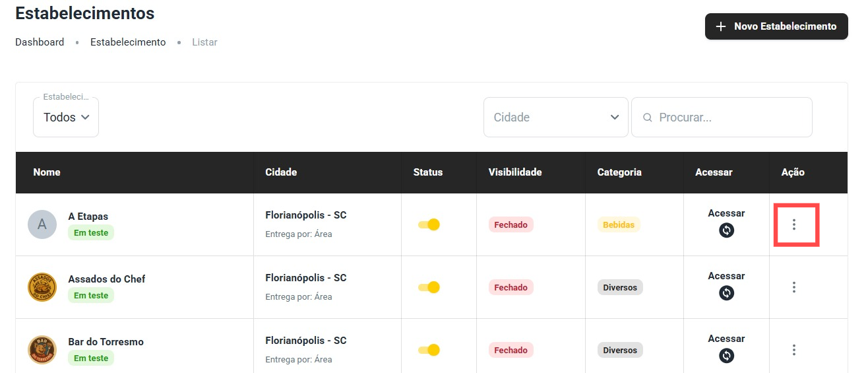Click the Novo Estabelecimento button

pyautogui.click(x=776, y=26)
